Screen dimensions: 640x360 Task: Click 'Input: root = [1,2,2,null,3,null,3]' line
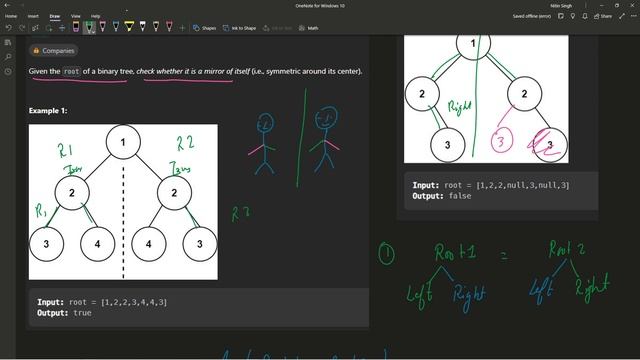click(x=491, y=185)
